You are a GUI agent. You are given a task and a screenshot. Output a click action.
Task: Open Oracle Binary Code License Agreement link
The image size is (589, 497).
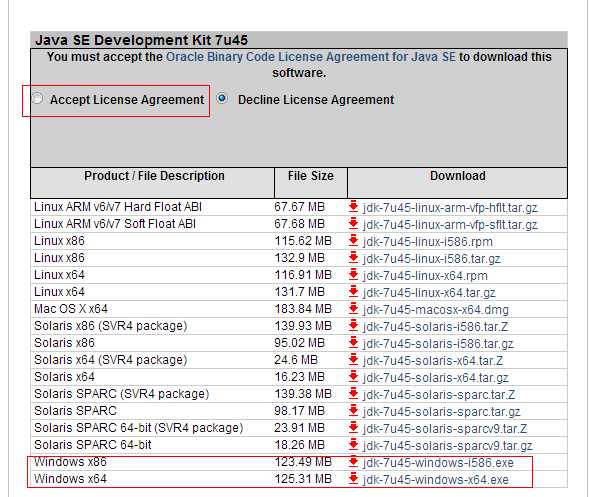[311, 57]
